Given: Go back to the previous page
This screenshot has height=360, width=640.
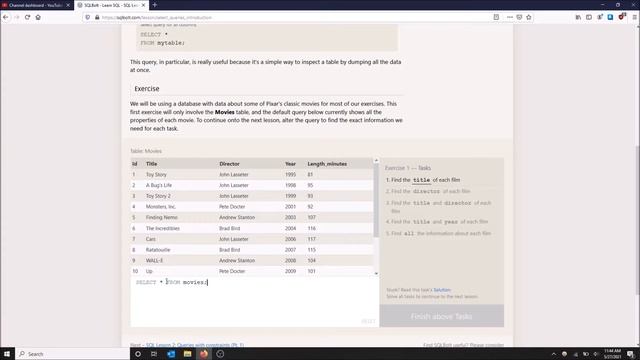Looking at the screenshot, I should pos(6,17).
